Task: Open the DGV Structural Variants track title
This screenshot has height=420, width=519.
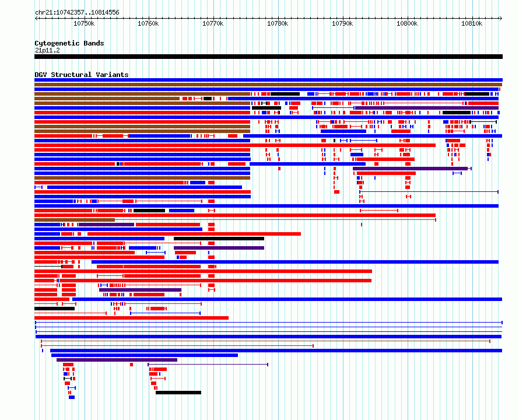Action: (82, 75)
